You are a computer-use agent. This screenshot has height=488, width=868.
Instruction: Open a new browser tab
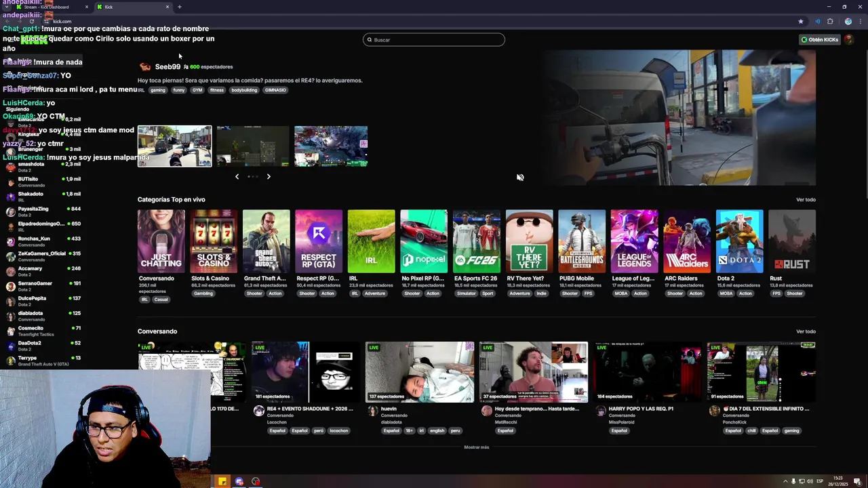[x=179, y=7]
